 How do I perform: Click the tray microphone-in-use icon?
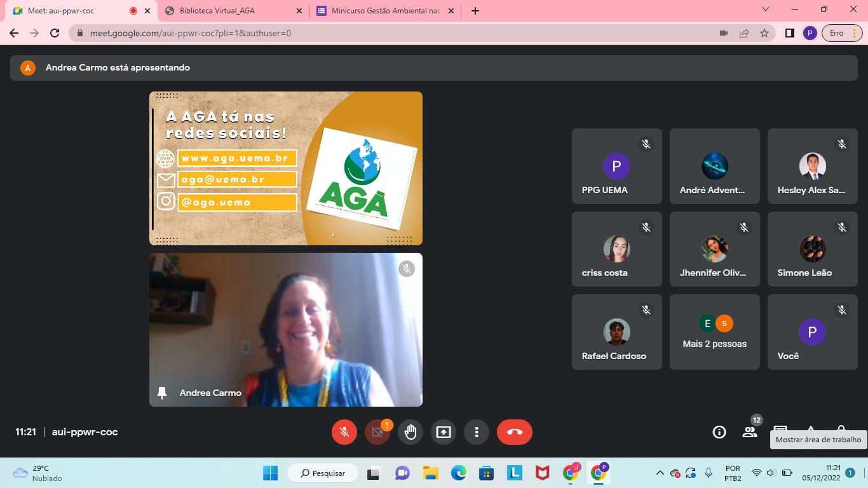tap(709, 473)
